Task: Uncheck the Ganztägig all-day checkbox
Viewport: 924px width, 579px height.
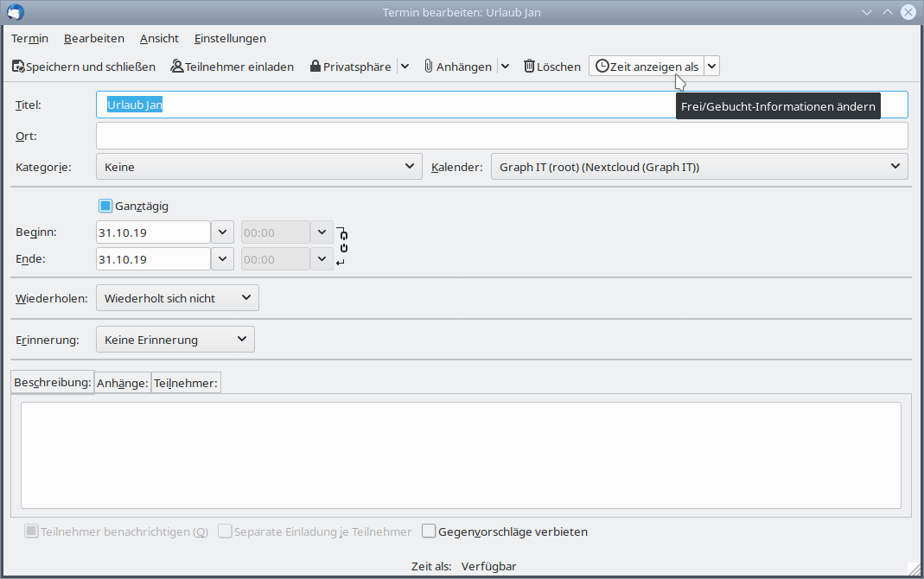Action: [105, 206]
